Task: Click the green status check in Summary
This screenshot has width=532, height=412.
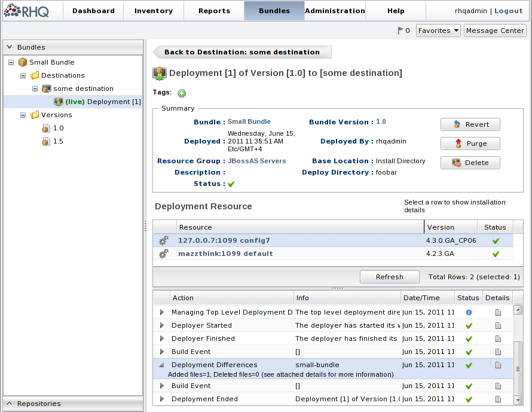Action: [231, 184]
